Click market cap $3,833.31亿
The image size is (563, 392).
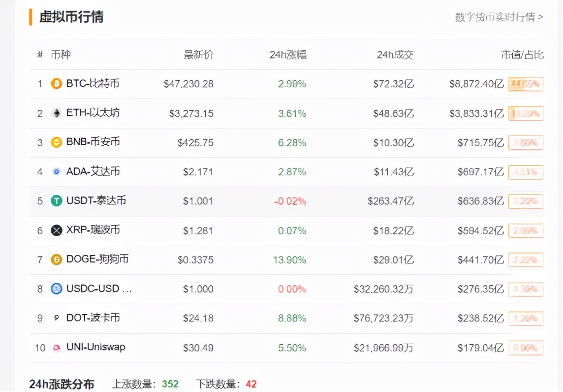(x=477, y=114)
